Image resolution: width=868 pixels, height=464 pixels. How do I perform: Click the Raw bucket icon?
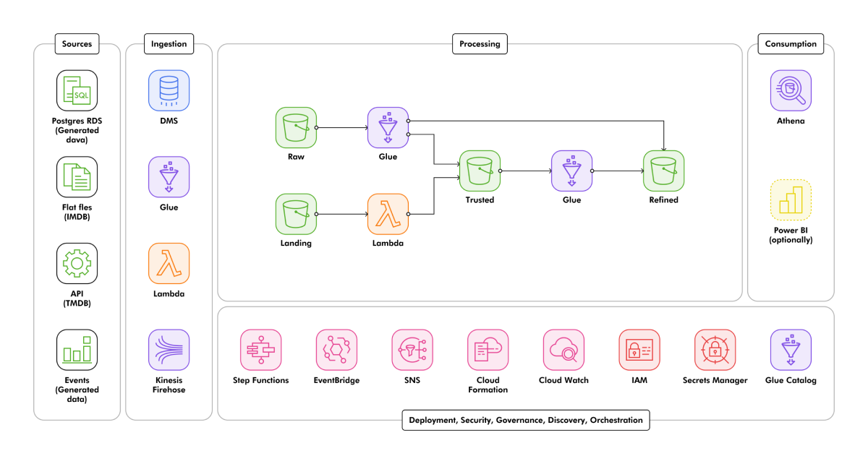[296, 127]
